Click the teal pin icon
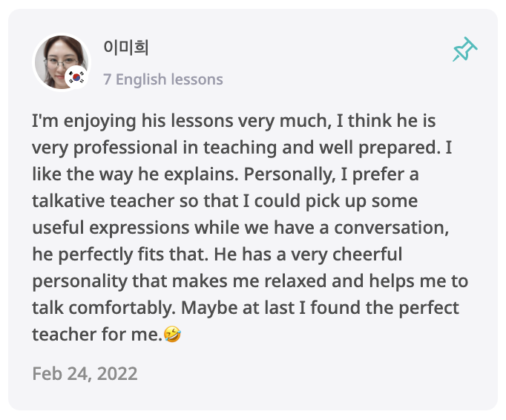The width and height of the screenshot is (506, 420). [465, 50]
